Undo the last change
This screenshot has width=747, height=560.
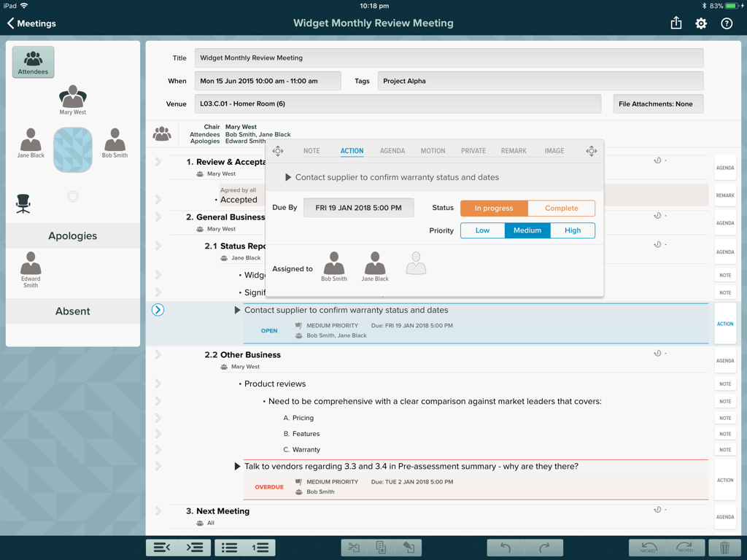coord(504,548)
